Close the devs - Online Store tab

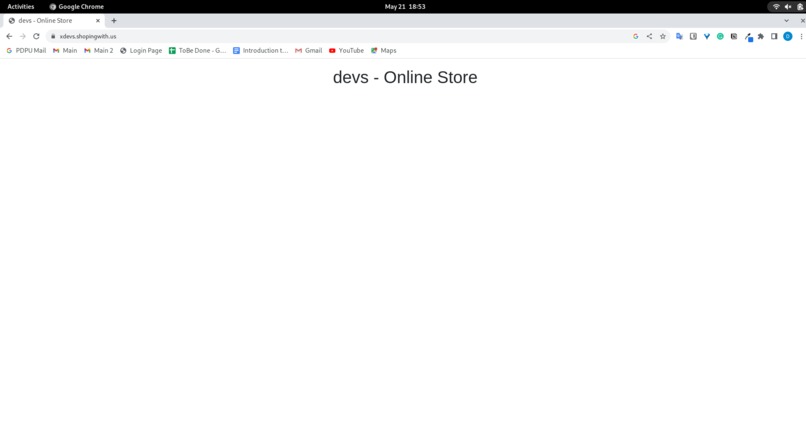(98, 21)
